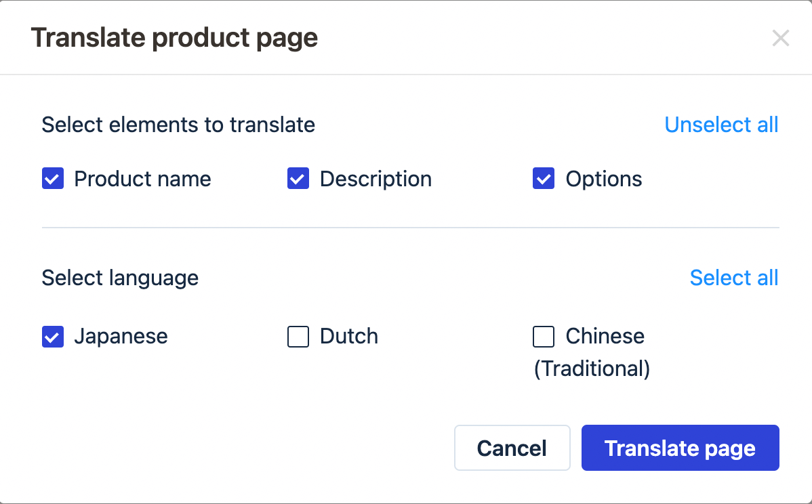Image resolution: width=812 pixels, height=504 pixels.
Task: Click the Translate page button
Action: pos(680,448)
